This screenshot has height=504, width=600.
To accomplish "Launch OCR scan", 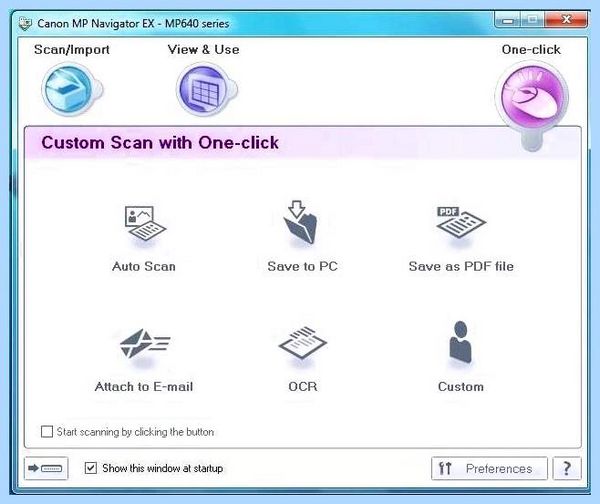I will coord(302,359).
